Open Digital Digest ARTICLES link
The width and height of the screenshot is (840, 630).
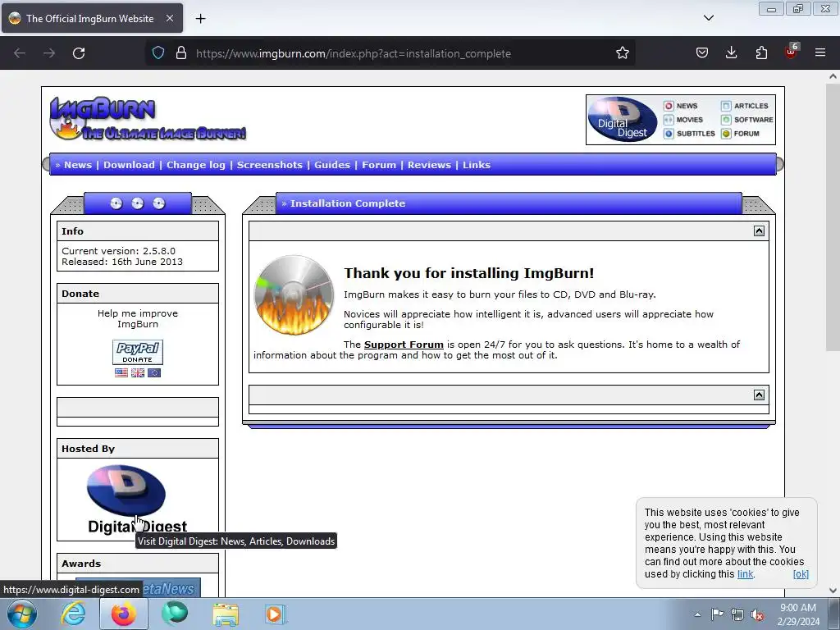point(745,106)
